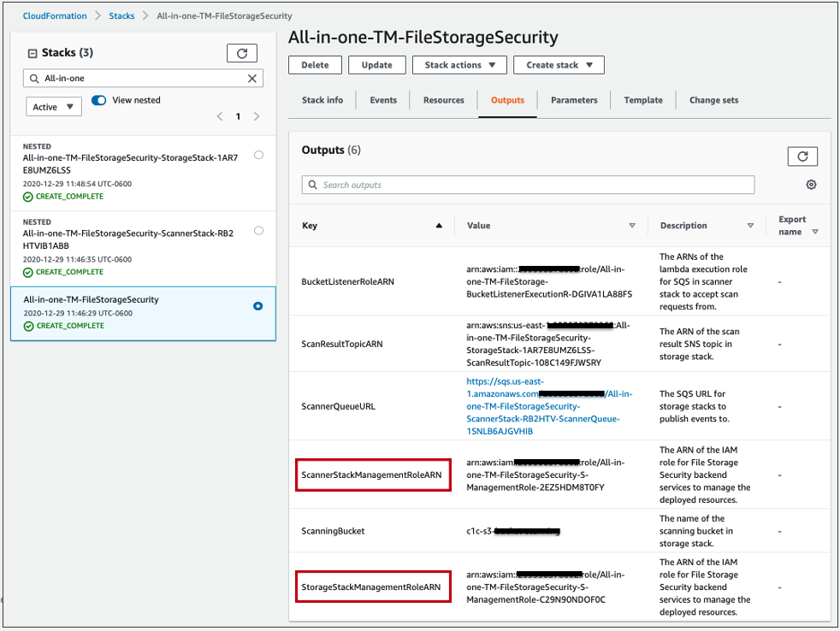
Task: Click the stacks page number 1
Action: 238,116
